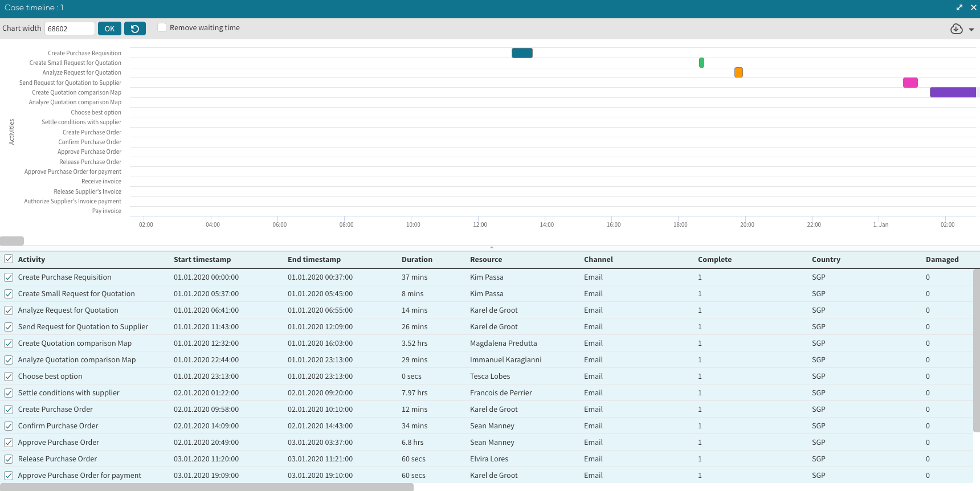Click the download chart cloud icon
The height and width of the screenshot is (491, 980).
(956, 29)
